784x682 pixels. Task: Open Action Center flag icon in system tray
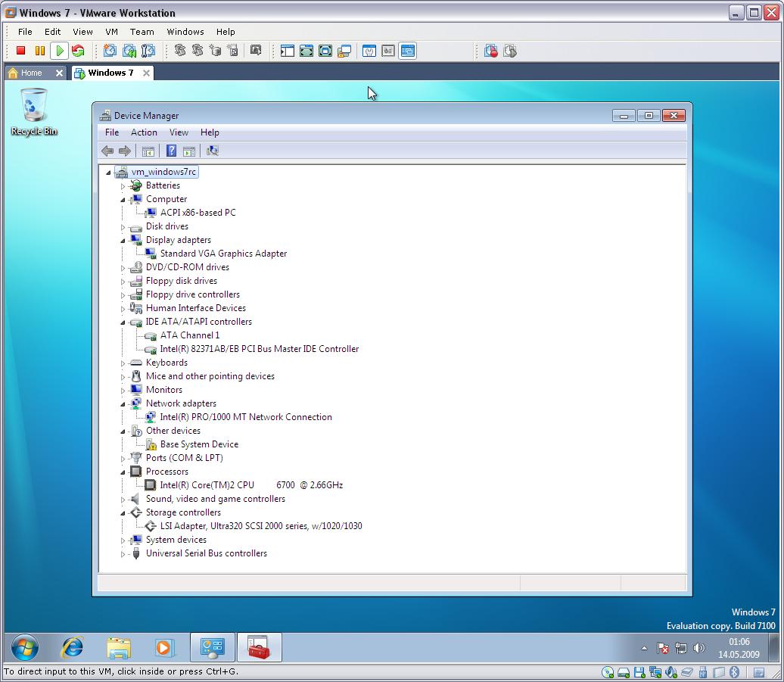click(x=663, y=649)
